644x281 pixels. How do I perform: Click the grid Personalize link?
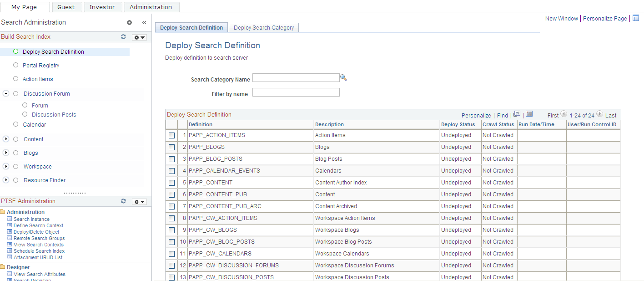[x=476, y=115]
